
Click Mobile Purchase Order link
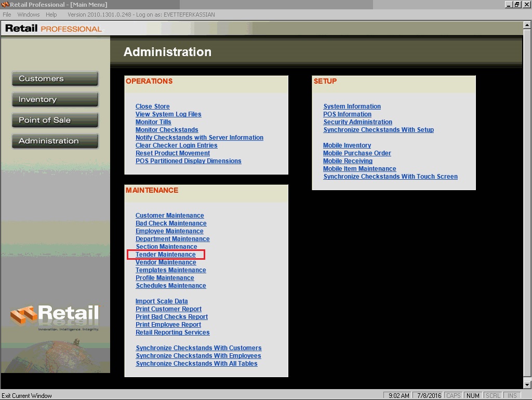click(357, 153)
